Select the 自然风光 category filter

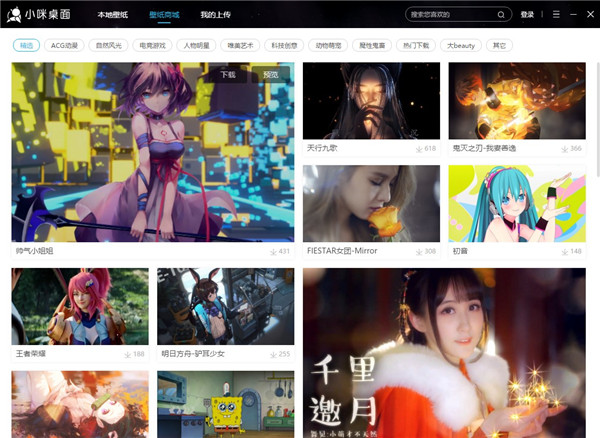[x=109, y=46]
